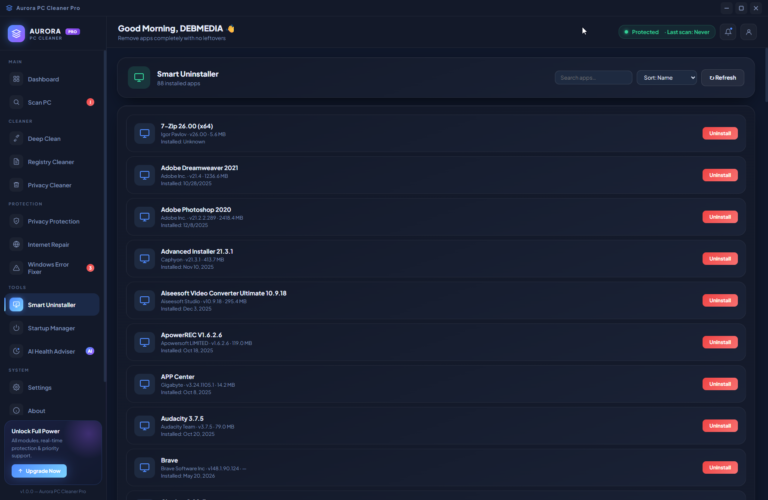This screenshot has width=768, height=500.
Task: Click the About info icon
Action: click(16, 410)
